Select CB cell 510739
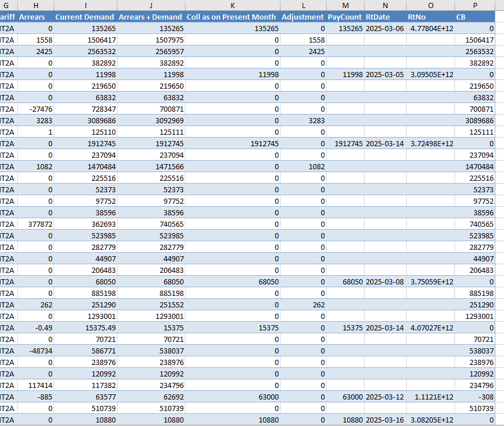The width and height of the screenshot is (504, 426). 475,409
